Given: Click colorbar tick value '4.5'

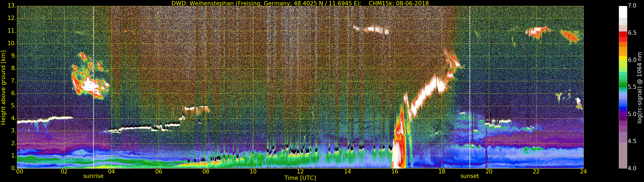Looking at the screenshot, I should click(632, 141).
